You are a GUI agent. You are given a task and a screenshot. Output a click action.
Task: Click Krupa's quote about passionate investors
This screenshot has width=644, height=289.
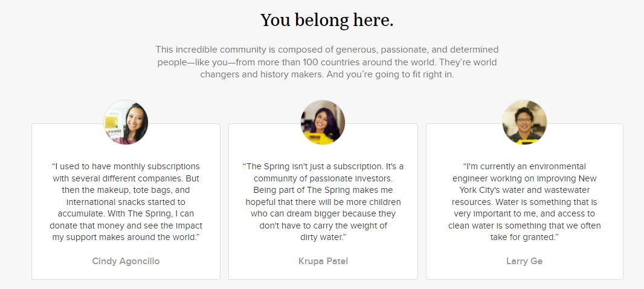click(323, 203)
